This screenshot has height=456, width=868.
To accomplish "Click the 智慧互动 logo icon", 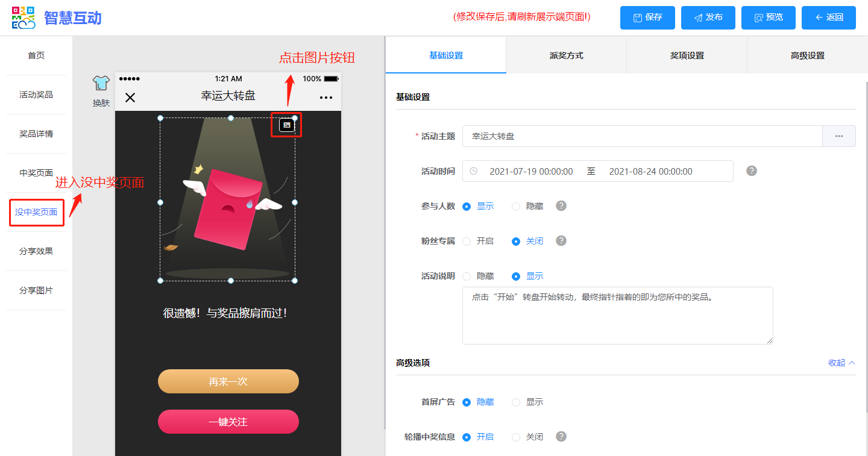I will [24, 18].
